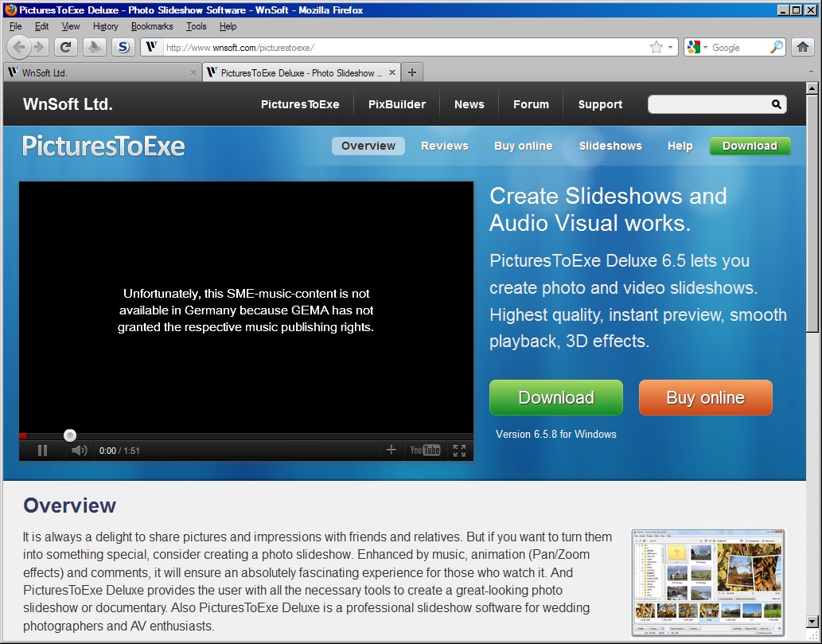The width and height of the screenshot is (822, 644).
Task: Open the Help menu in menu bar
Action: point(228,26)
